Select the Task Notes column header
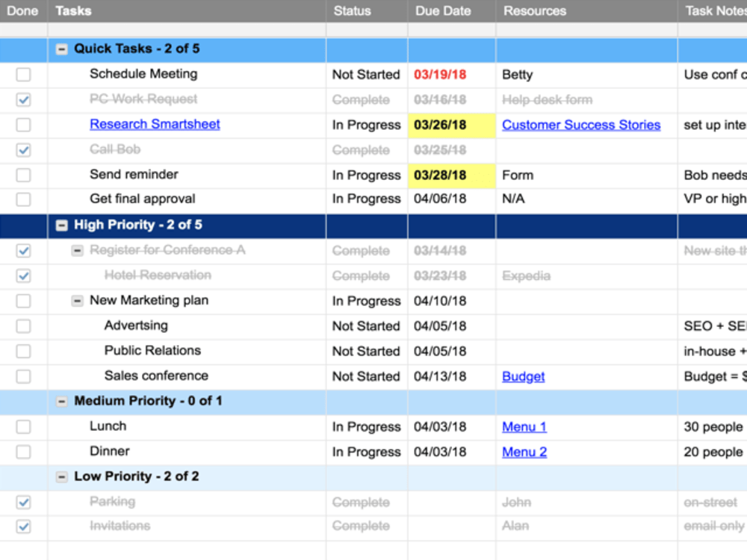Viewport: 747px width, 560px height. pyautogui.click(x=713, y=11)
